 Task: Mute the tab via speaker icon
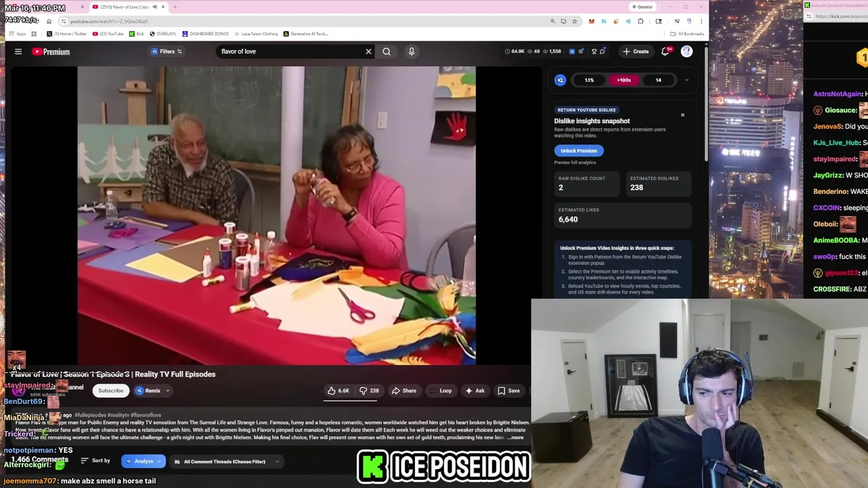155,7
